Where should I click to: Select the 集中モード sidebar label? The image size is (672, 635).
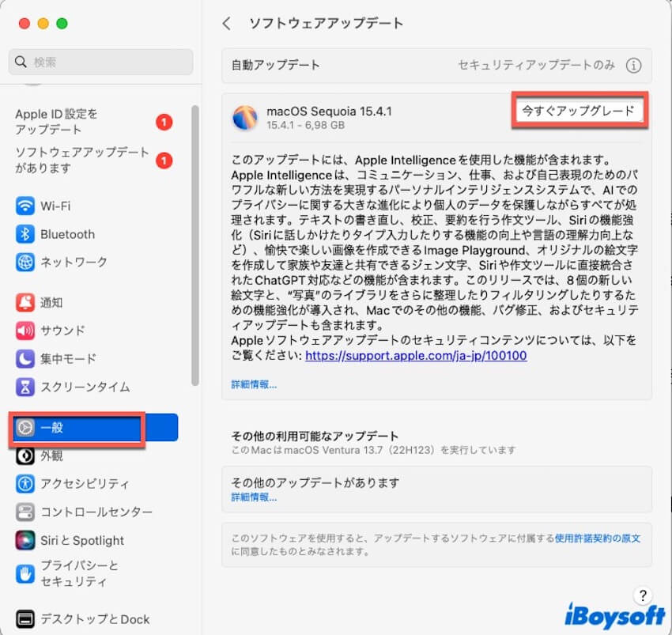point(68,359)
